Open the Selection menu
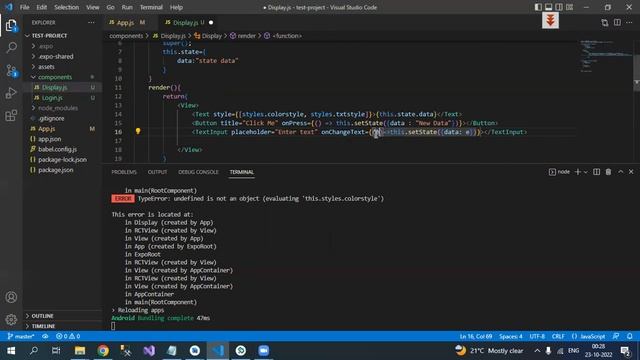640x360 pixels. [x=67, y=7]
